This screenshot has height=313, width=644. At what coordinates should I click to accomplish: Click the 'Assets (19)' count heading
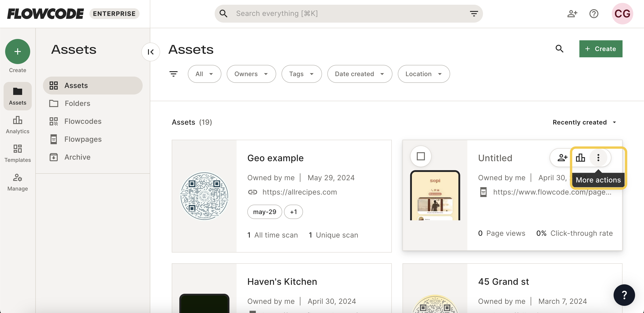192,122
